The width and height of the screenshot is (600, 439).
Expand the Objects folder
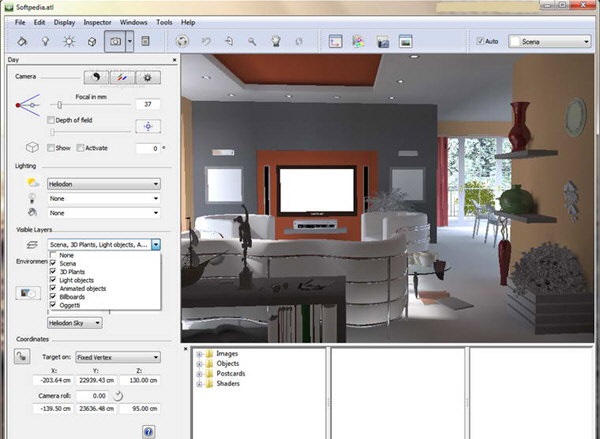click(x=199, y=364)
